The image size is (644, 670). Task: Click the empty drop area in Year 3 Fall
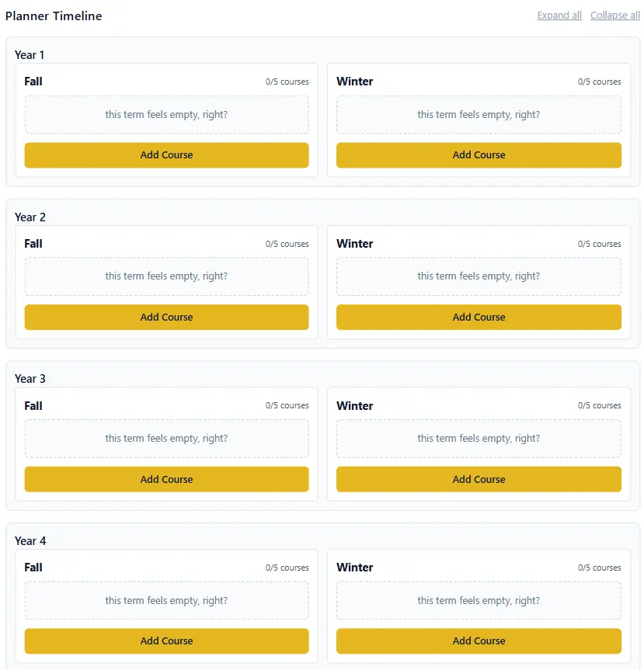coord(166,439)
